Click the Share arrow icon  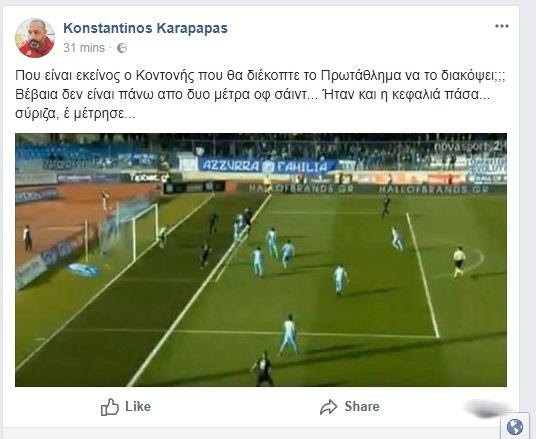[x=329, y=407]
